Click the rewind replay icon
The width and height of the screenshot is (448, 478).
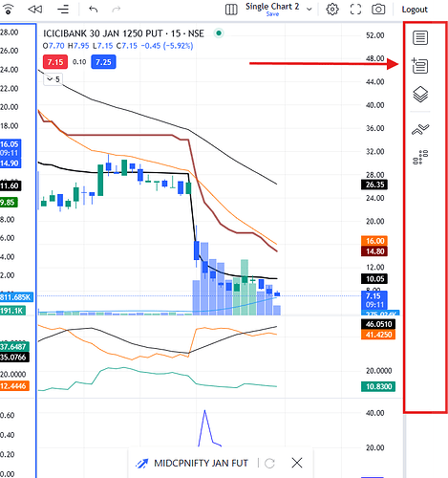click(35, 10)
